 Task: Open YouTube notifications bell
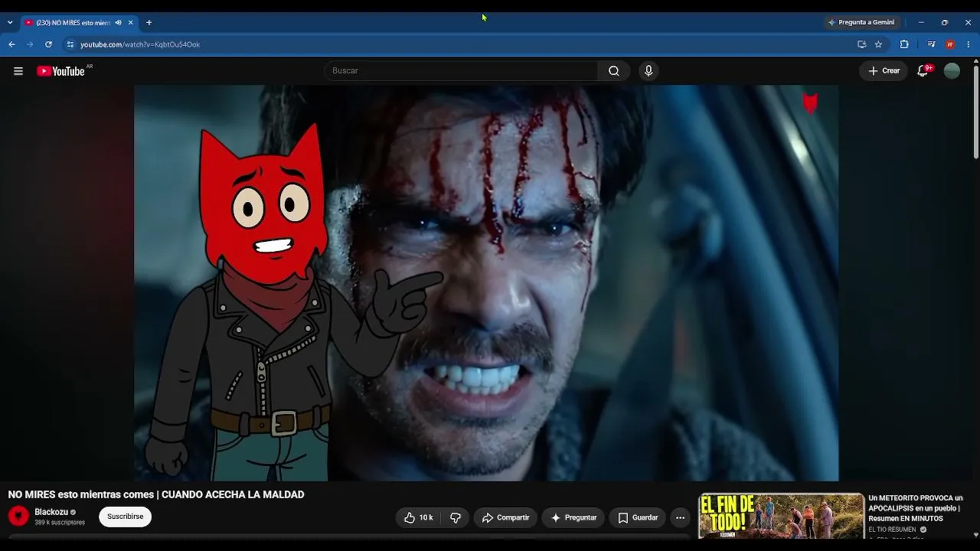(x=923, y=71)
